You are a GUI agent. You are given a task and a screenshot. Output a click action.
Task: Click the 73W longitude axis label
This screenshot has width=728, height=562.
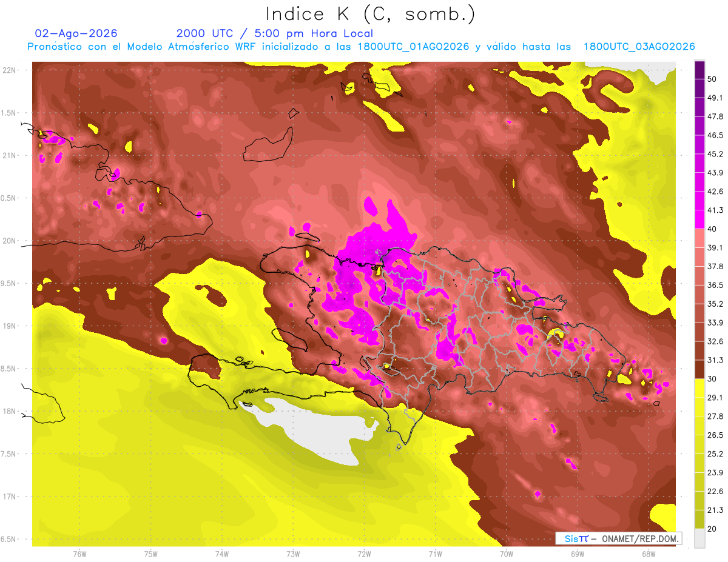point(293,554)
